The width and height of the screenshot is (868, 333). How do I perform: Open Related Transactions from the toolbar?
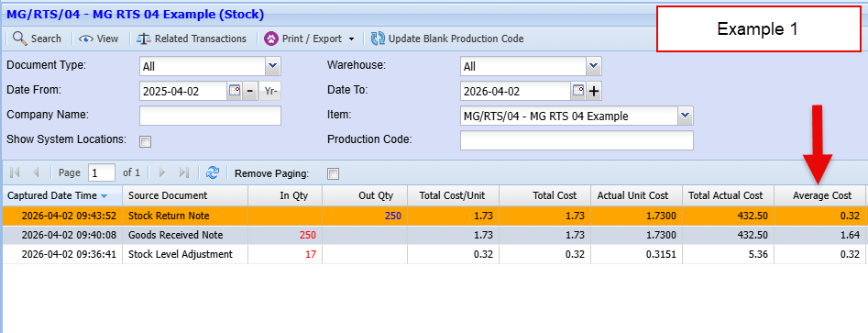191,39
